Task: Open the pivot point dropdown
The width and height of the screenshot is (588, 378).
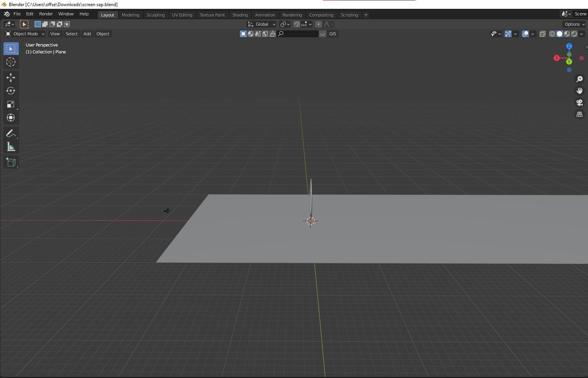Action: click(285, 24)
